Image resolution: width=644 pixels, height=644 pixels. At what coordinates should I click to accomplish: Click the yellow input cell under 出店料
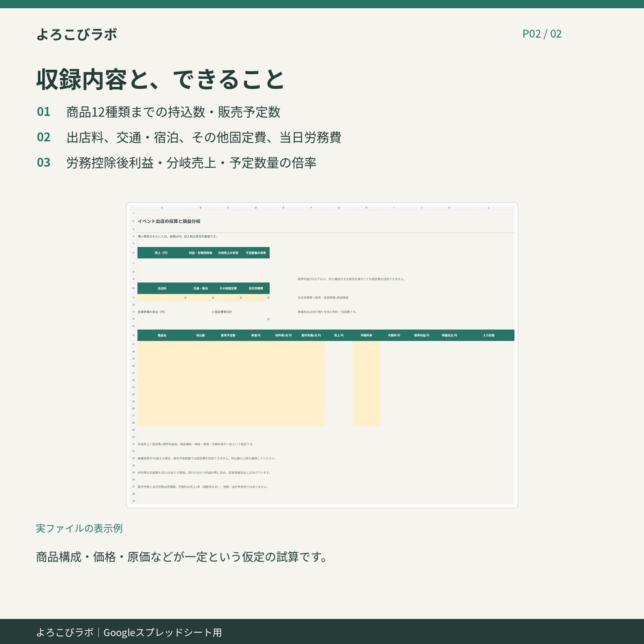(162, 297)
